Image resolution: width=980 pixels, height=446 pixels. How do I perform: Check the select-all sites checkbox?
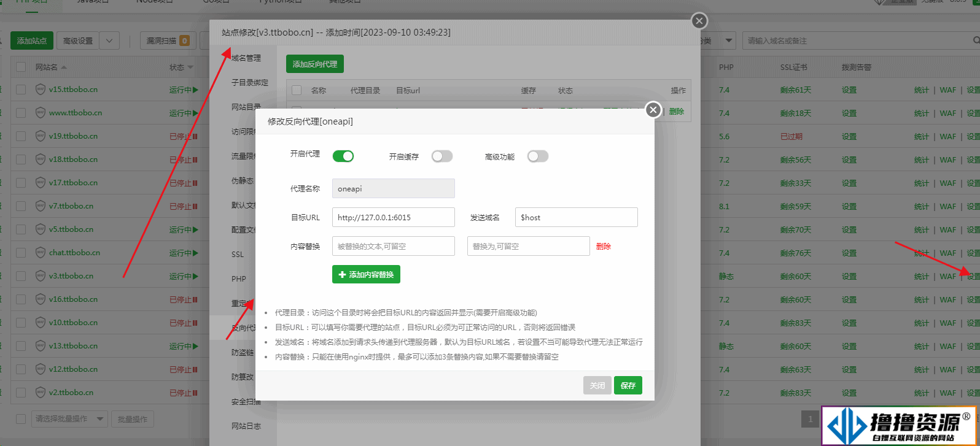(x=21, y=67)
